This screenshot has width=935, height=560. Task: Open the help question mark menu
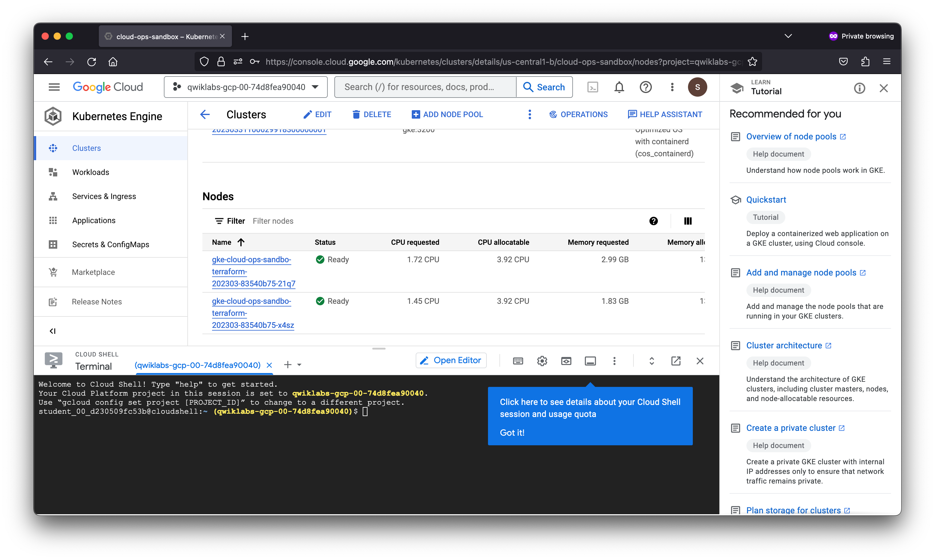coord(646,87)
